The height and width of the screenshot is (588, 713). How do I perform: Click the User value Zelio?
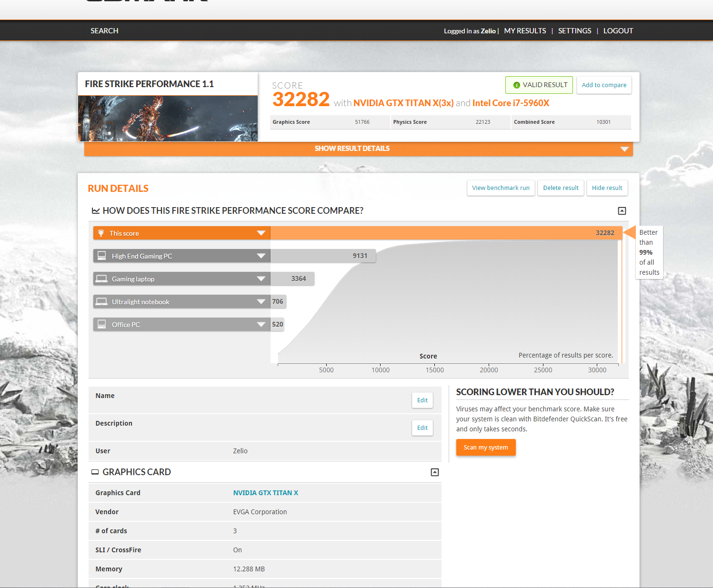point(240,451)
